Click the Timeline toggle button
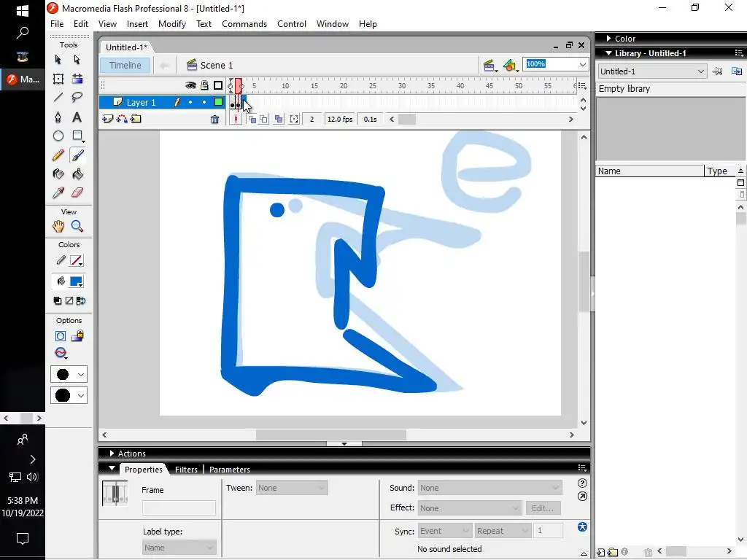Image resolution: width=747 pixels, height=560 pixels. pos(125,65)
